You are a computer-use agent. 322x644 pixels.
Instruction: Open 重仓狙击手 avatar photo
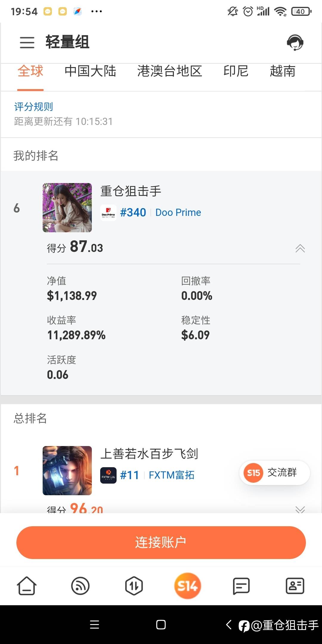[67, 208]
